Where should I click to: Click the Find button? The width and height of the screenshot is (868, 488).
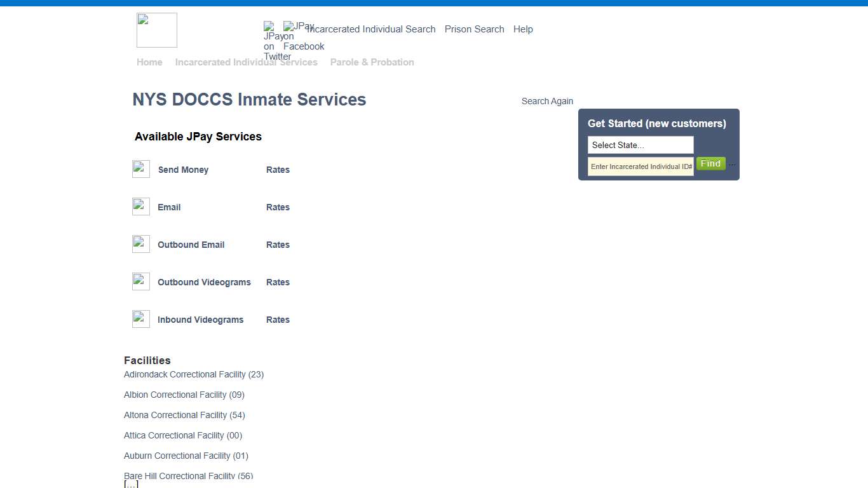(710, 163)
